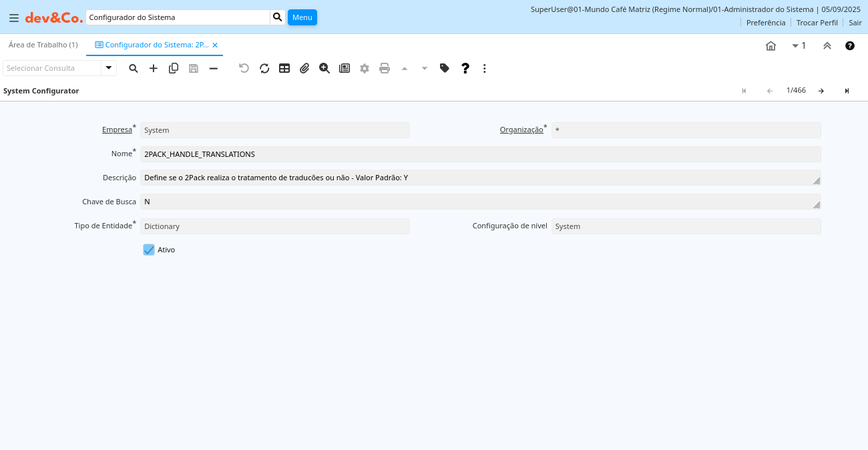The width and height of the screenshot is (868, 450).
Task: Go to next record arrow
Action: coord(821,91)
